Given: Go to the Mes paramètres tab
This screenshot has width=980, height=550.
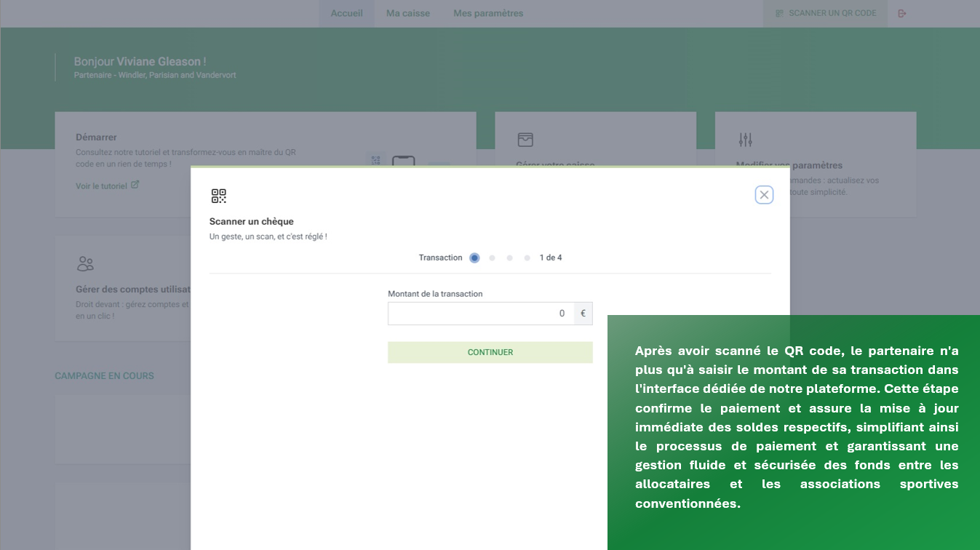Looking at the screenshot, I should click(x=487, y=13).
